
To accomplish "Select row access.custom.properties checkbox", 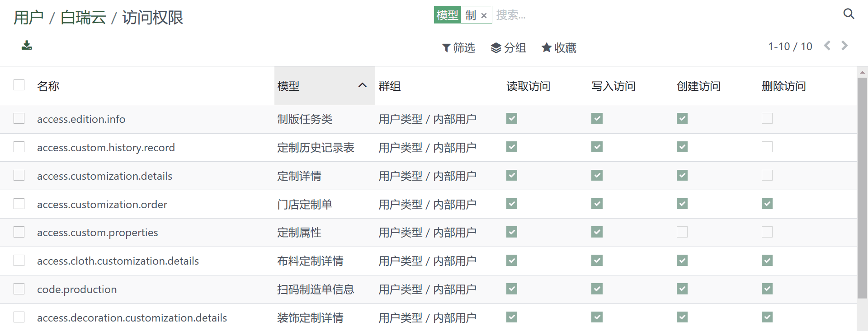I will [19, 232].
